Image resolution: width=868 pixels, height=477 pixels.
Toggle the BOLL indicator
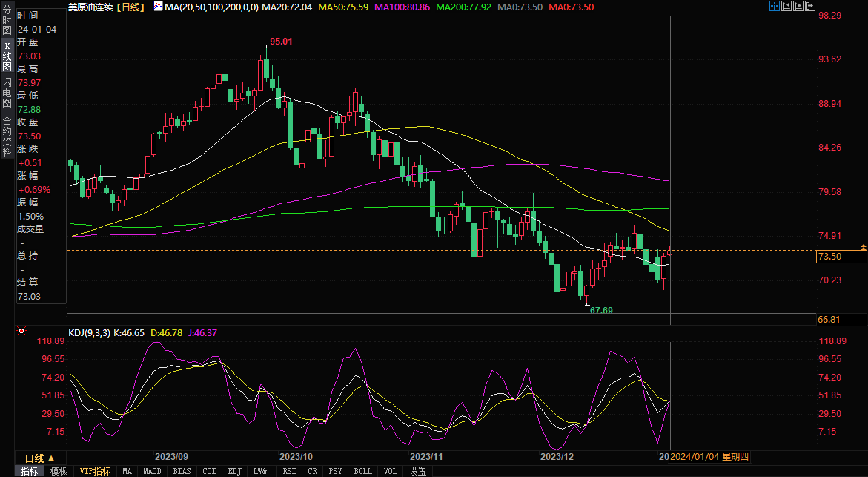point(362,471)
